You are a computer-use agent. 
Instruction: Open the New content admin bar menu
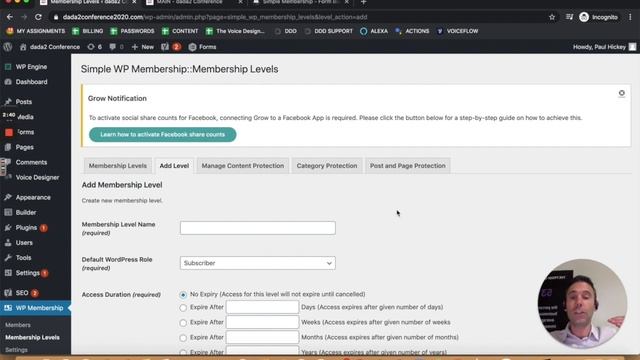(x=143, y=47)
